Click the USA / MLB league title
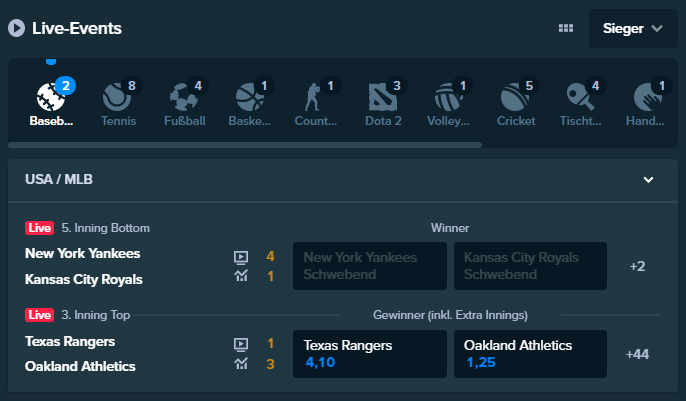This screenshot has width=686, height=401. [x=59, y=179]
